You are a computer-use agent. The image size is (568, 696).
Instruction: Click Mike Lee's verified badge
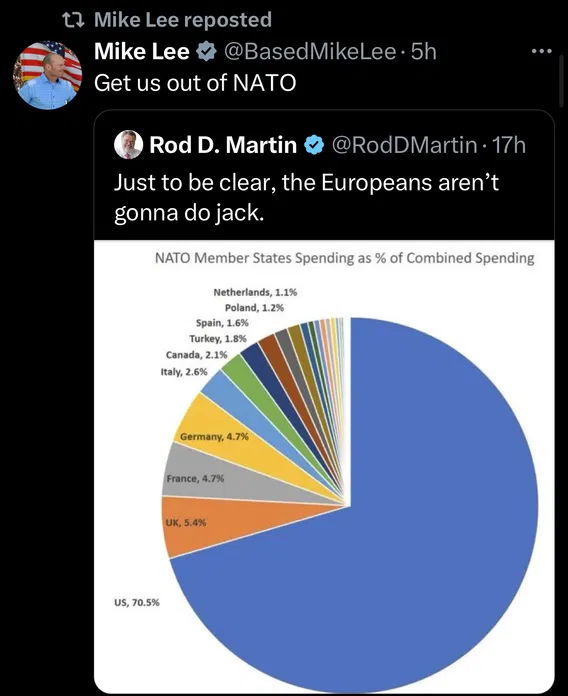pyautogui.click(x=206, y=51)
